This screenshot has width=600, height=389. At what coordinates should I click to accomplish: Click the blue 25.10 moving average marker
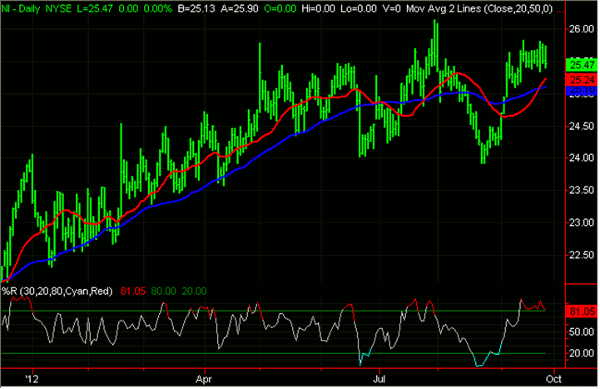click(582, 91)
